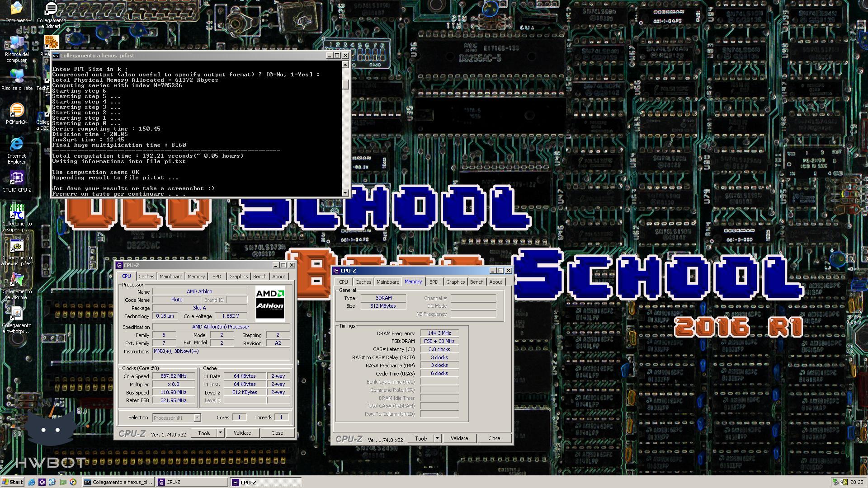Image resolution: width=868 pixels, height=488 pixels.
Task: Click CPU-Z quick launch icon
Action: coord(42,482)
